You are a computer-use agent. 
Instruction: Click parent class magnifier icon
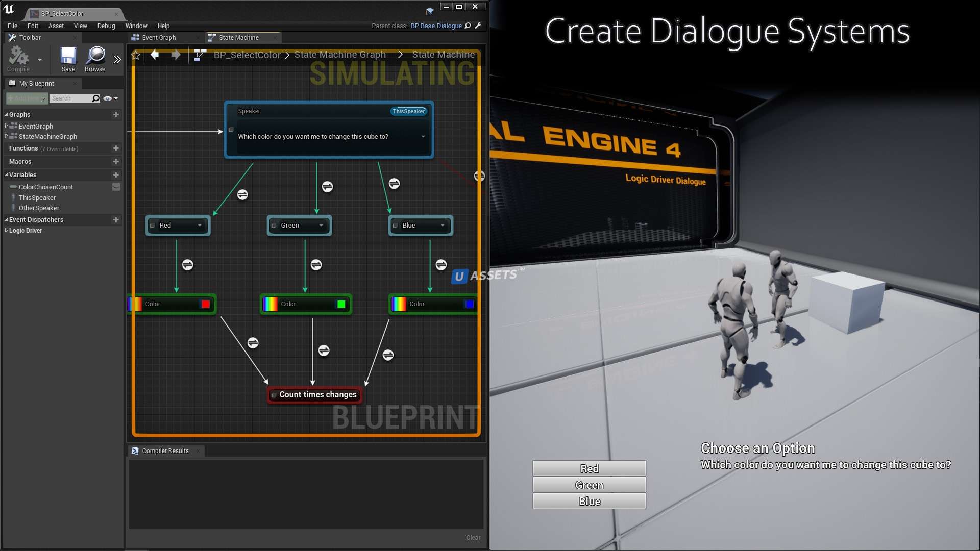(468, 26)
